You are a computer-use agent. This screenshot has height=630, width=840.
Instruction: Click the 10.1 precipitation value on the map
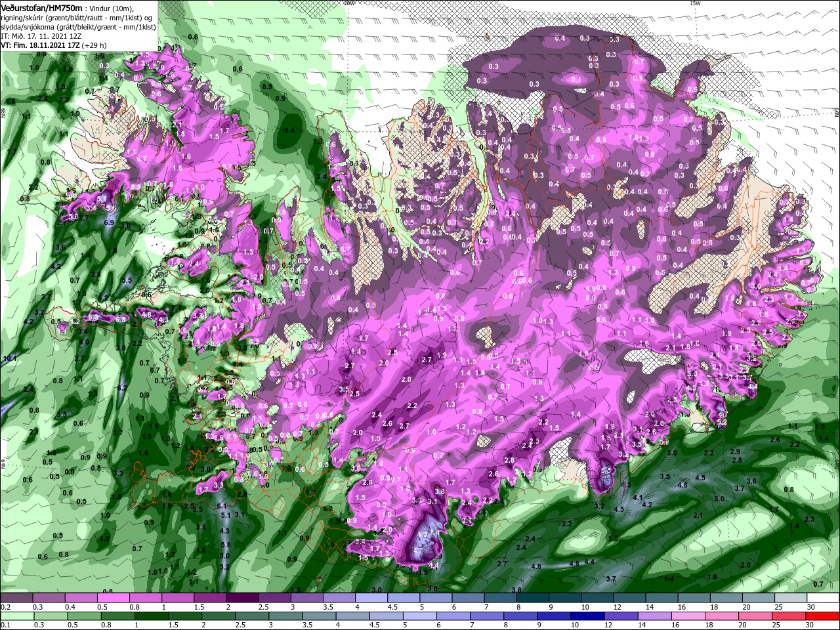pyautogui.click(x=10, y=358)
